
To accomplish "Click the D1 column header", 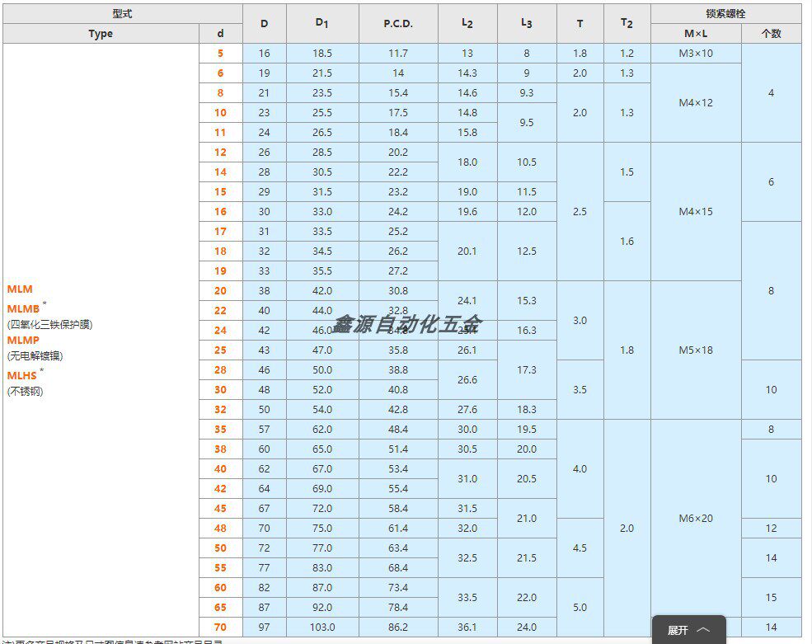I will (x=322, y=23).
